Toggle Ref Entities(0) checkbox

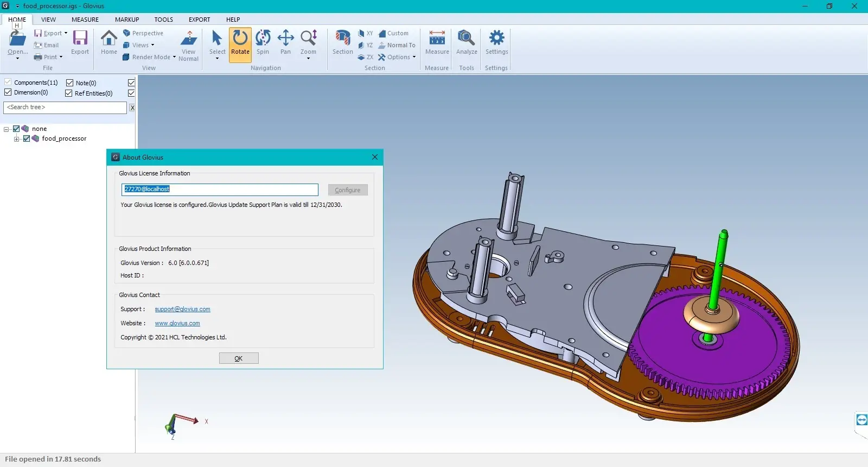[69, 93]
